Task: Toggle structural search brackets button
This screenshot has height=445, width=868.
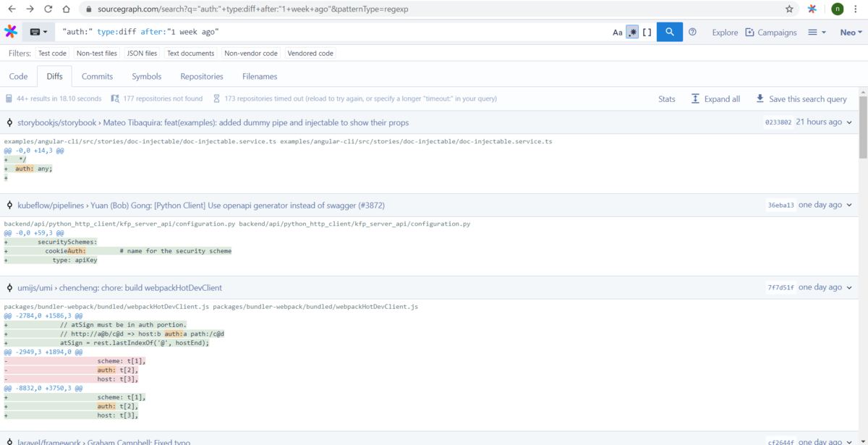Action: pos(647,33)
